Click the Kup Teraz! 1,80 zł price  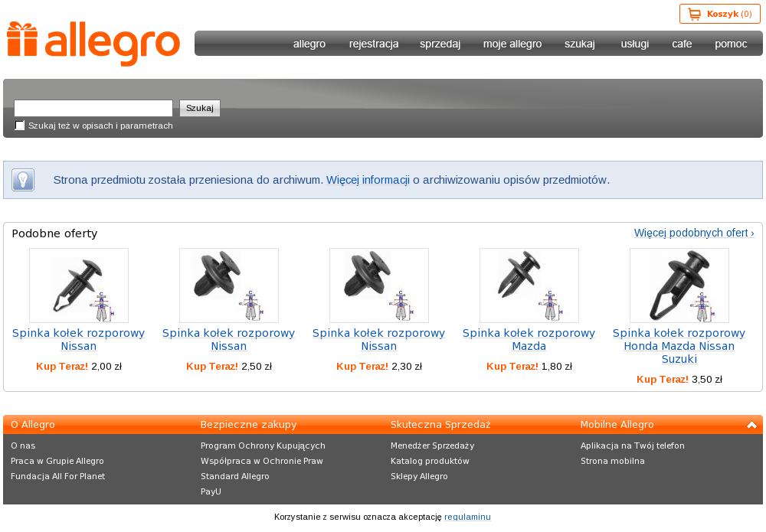point(529,366)
